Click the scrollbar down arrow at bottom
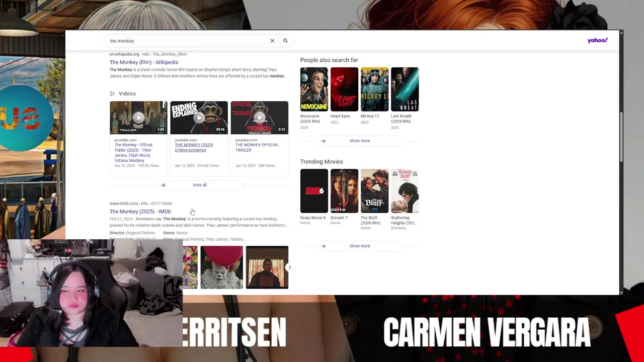644x362 pixels. [621, 292]
